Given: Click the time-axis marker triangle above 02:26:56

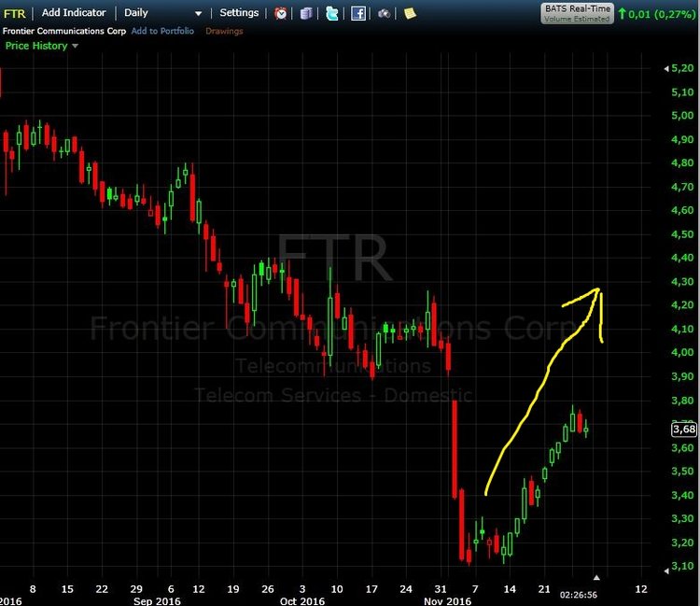Looking at the screenshot, I should tap(596, 578).
